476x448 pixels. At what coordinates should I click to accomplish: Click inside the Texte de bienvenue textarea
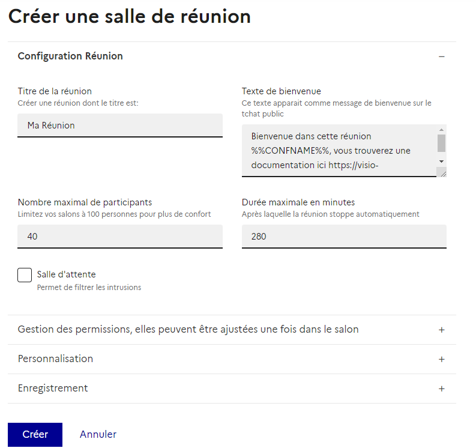coord(339,151)
